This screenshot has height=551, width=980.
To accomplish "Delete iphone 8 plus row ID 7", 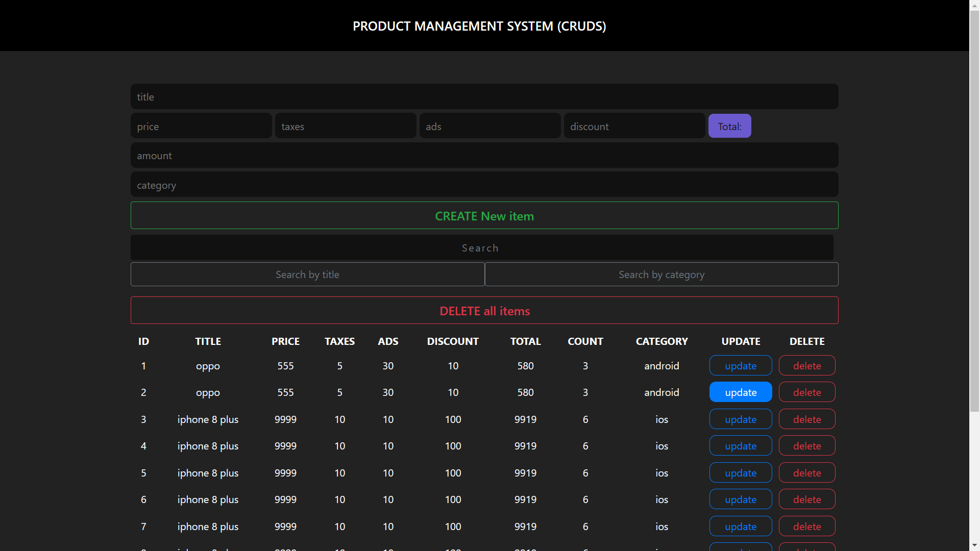I will pos(807,527).
